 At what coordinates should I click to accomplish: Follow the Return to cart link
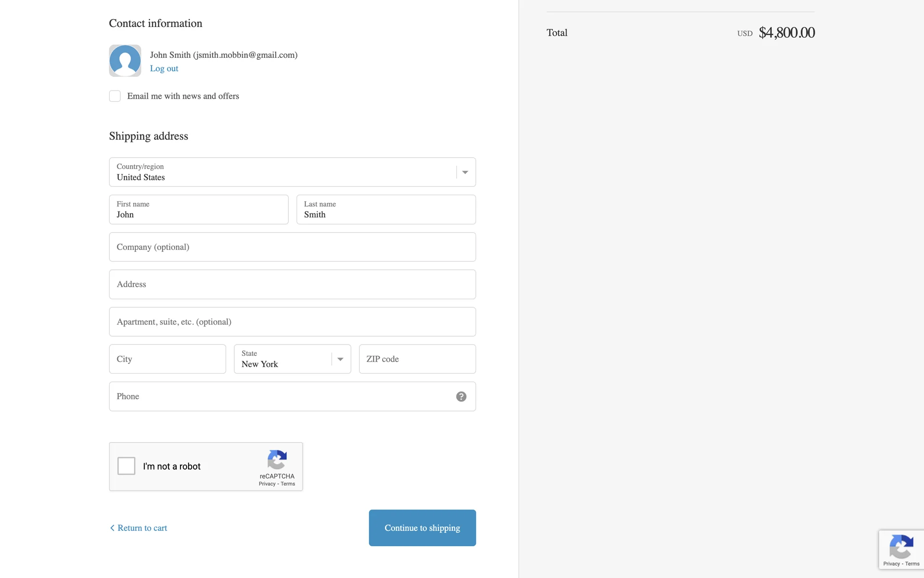pos(142,528)
